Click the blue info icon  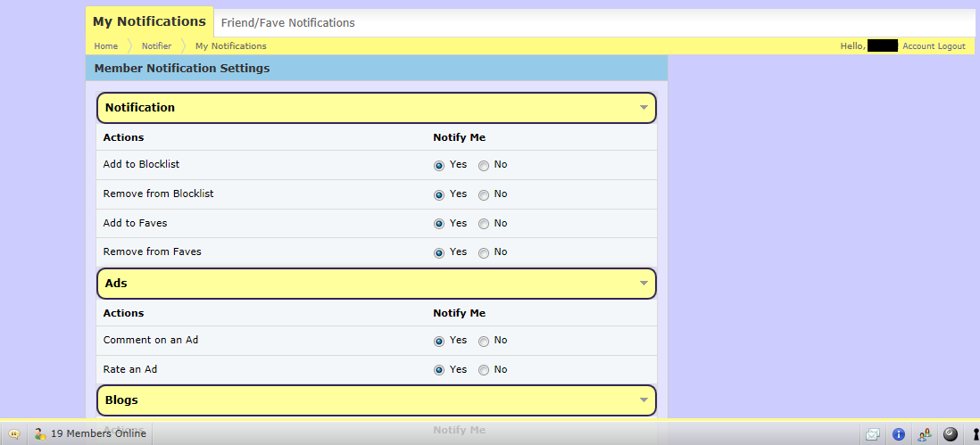(x=899, y=433)
